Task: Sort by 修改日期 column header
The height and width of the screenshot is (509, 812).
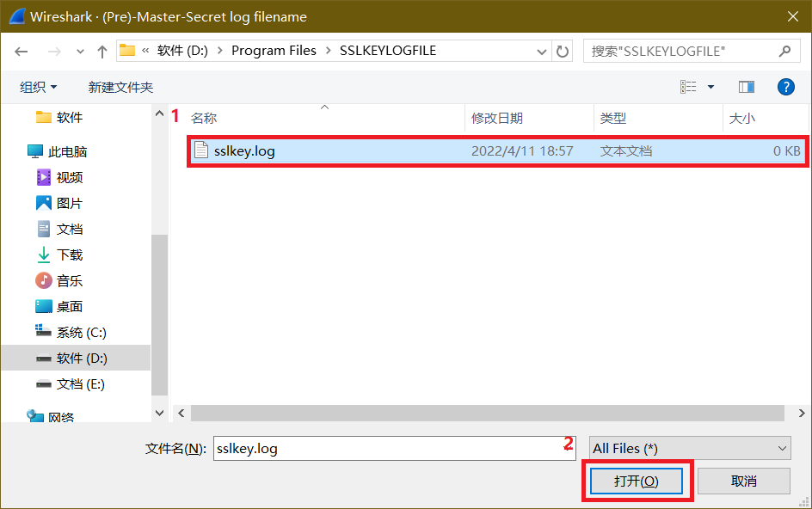Action: [497, 118]
